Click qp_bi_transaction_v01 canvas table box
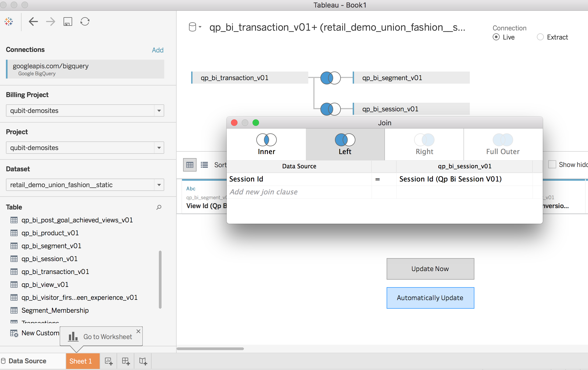This screenshot has height=370, width=588. point(250,78)
